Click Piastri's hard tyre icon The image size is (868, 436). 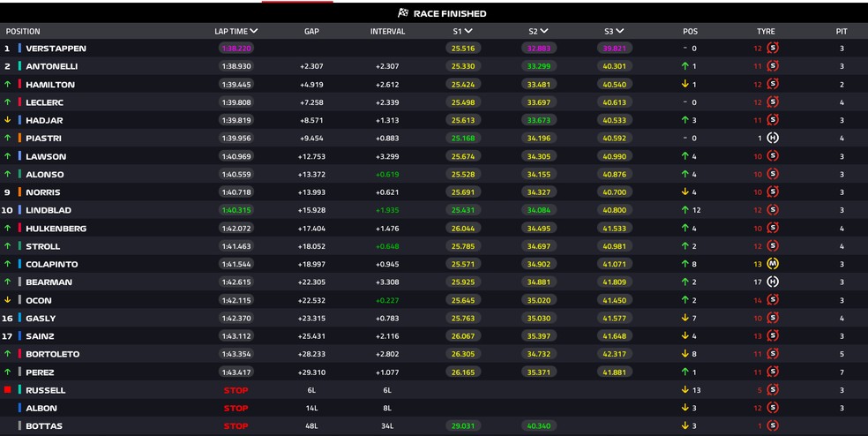pos(773,138)
